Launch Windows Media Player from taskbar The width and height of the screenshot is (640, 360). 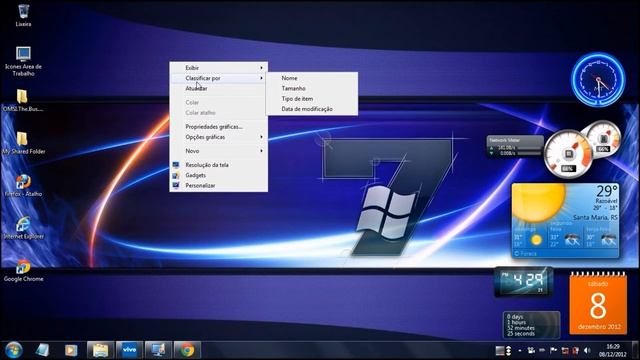click(x=71, y=350)
